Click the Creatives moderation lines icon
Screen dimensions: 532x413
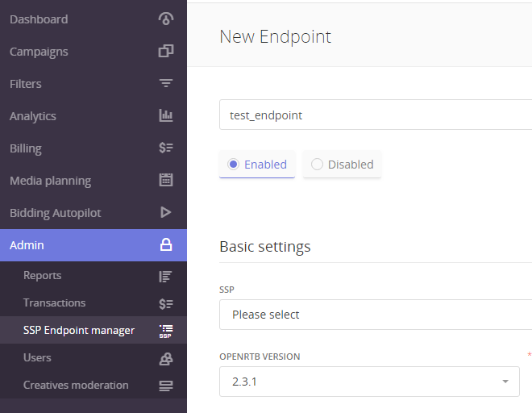coord(166,386)
